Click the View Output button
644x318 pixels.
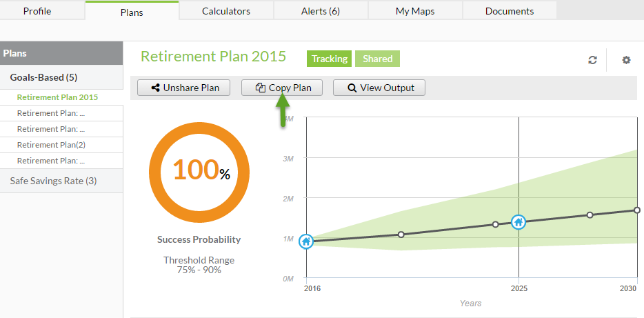click(379, 88)
